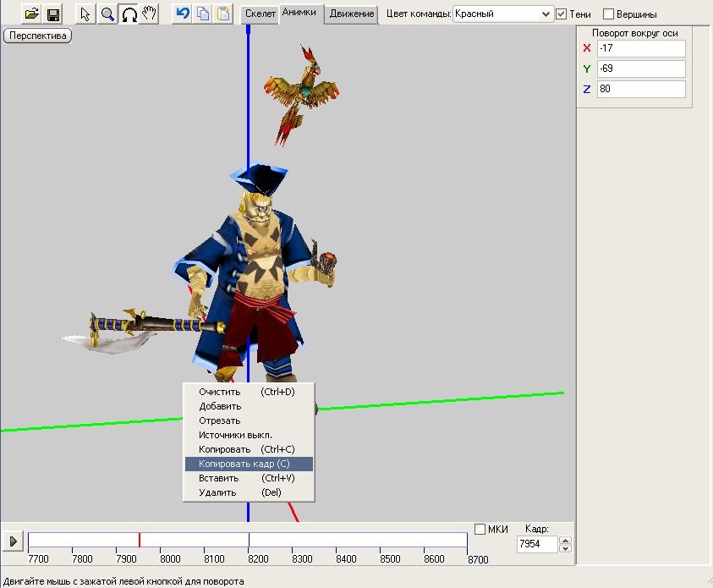Open the Перспектива view selector
Screen dimensions: 713x588
(x=38, y=36)
